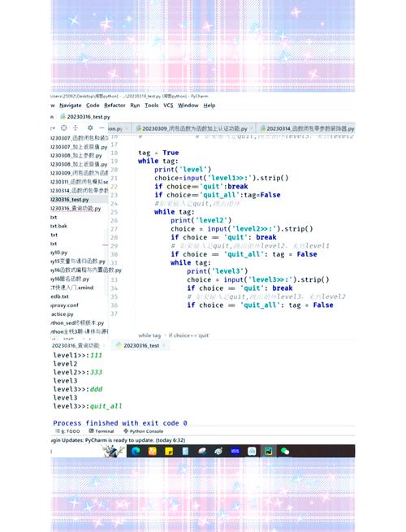
Task: Open the light-blue notepad taskbar icon
Action: [x=185, y=451]
